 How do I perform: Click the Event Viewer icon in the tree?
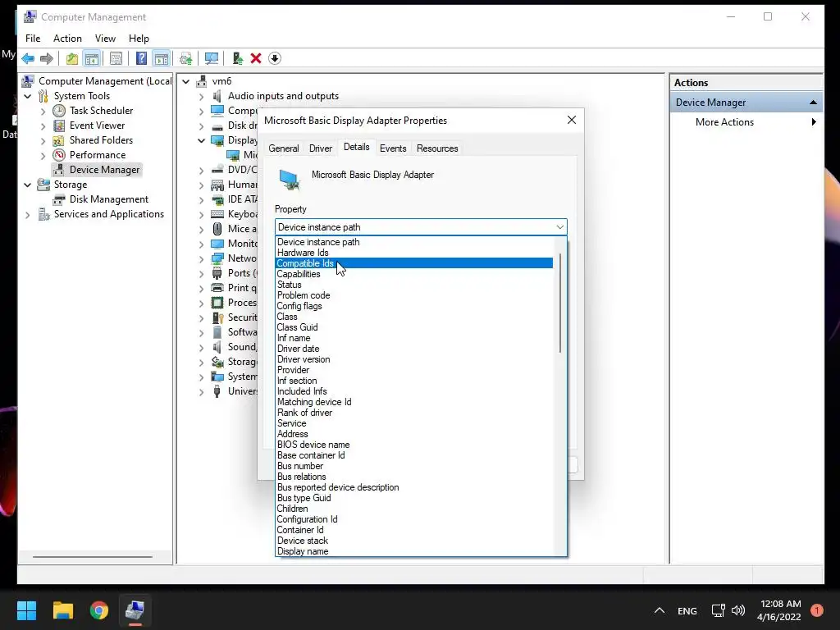tap(59, 126)
